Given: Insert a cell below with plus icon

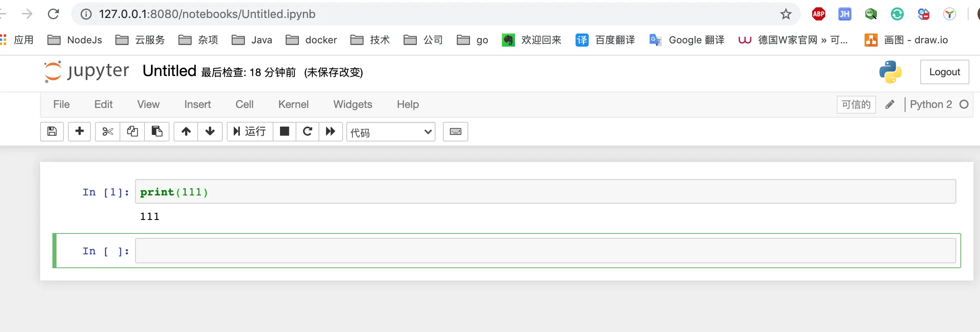Looking at the screenshot, I should (79, 132).
